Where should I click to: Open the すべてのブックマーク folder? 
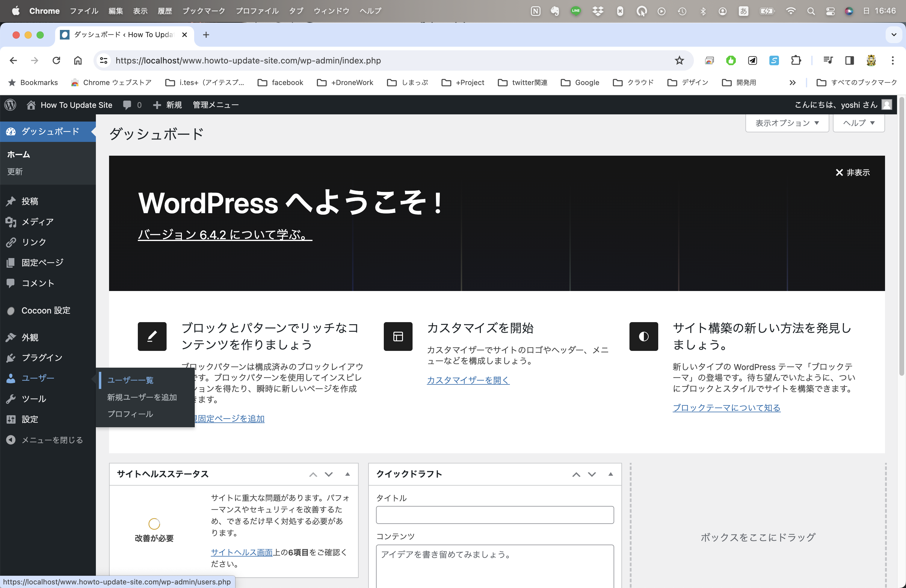point(857,83)
